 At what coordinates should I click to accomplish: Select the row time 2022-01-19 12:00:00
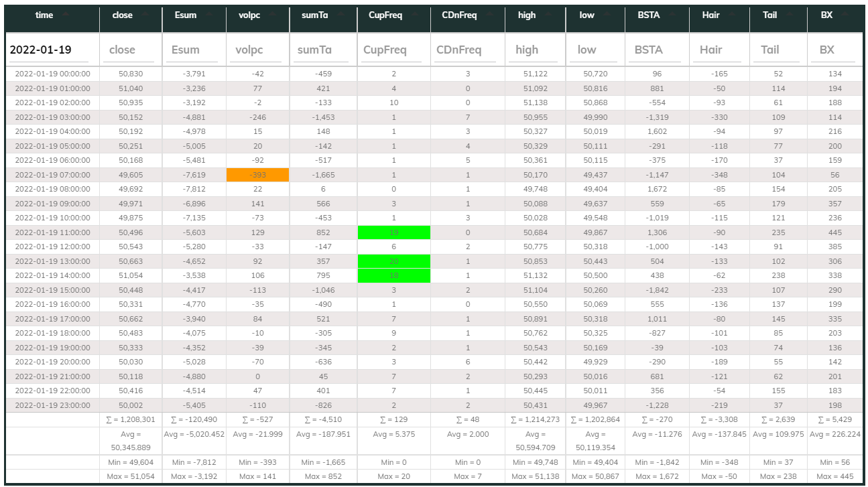point(52,247)
